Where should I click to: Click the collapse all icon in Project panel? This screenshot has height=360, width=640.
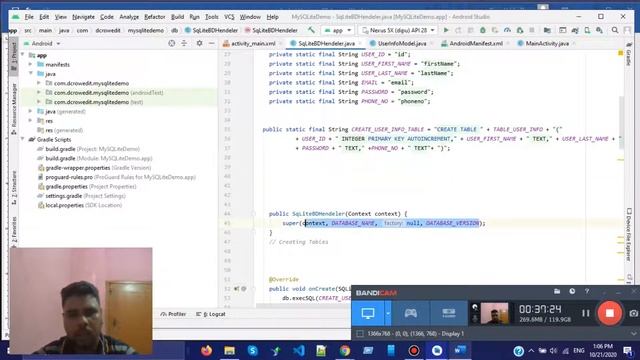point(184,43)
